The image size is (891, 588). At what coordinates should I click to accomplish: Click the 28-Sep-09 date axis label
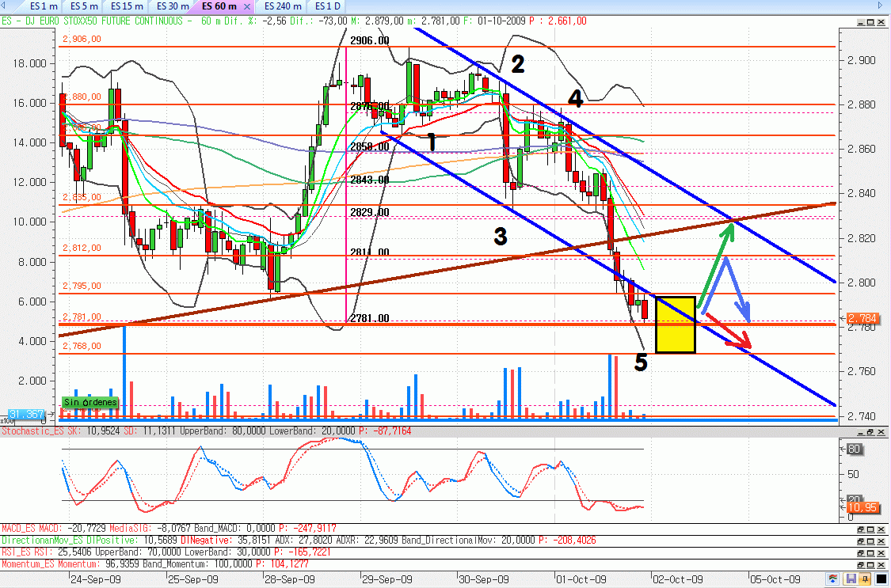point(289,579)
